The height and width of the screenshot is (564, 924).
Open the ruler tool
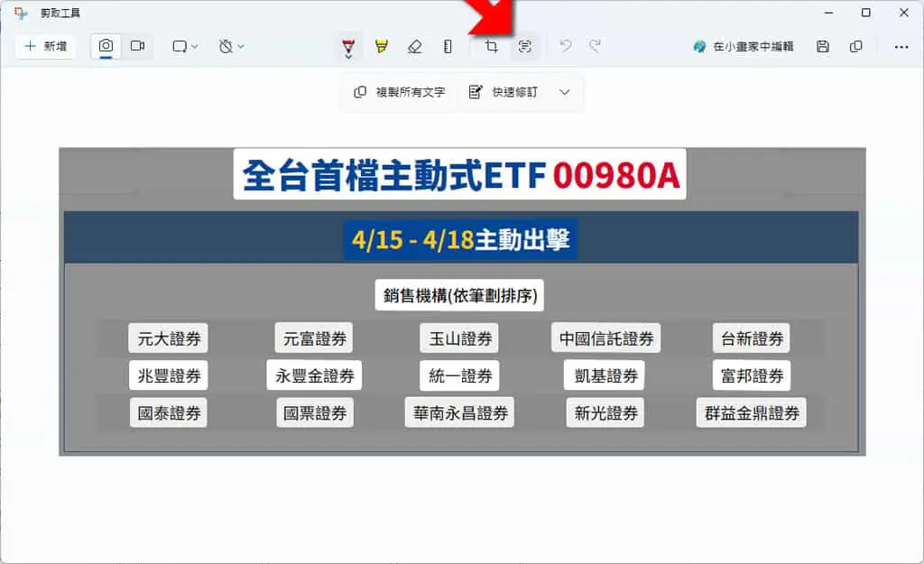(x=448, y=46)
